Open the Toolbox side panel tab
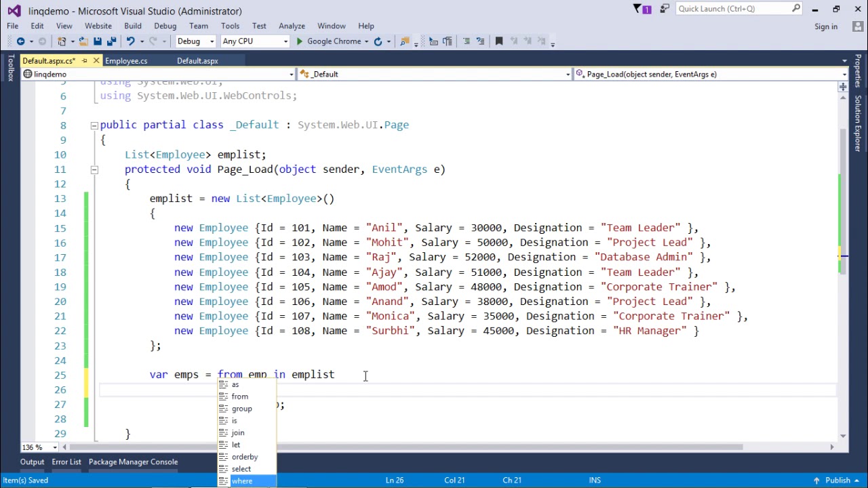The image size is (868, 488). click(10, 68)
